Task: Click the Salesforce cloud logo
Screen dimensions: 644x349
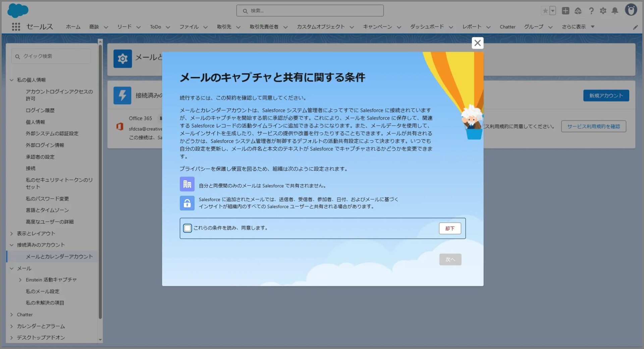Action: [18, 11]
